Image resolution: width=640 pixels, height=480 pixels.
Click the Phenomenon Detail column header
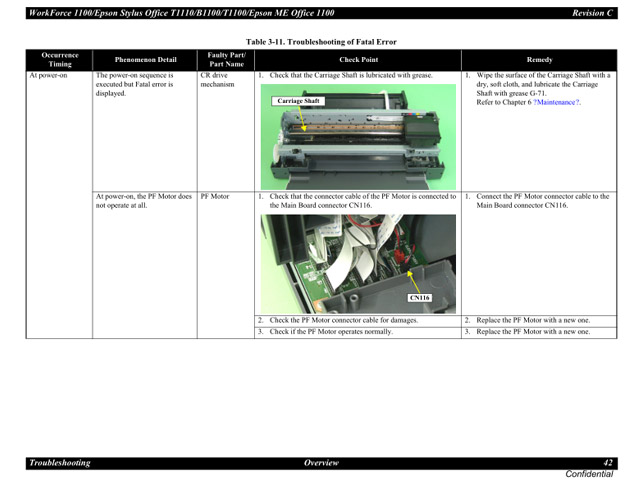[144, 59]
